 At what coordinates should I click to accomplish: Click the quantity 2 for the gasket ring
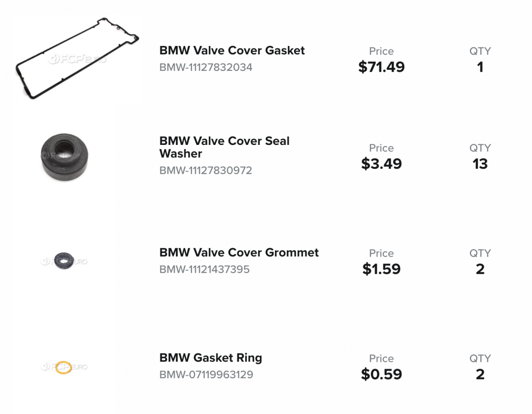click(480, 374)
